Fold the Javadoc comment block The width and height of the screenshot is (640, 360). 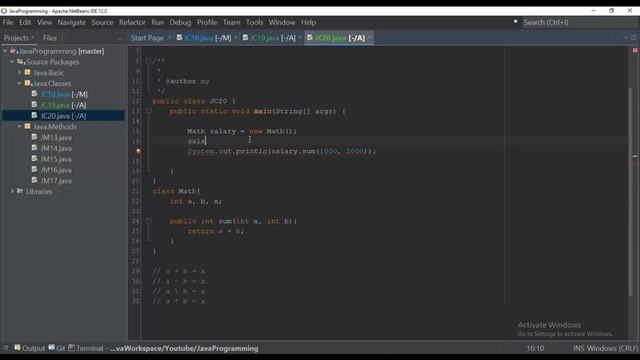(149, 61)
